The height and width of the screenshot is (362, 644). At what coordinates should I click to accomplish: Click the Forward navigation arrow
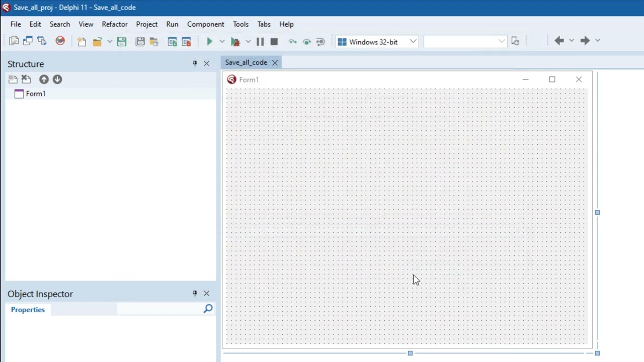tap(585, 41)
